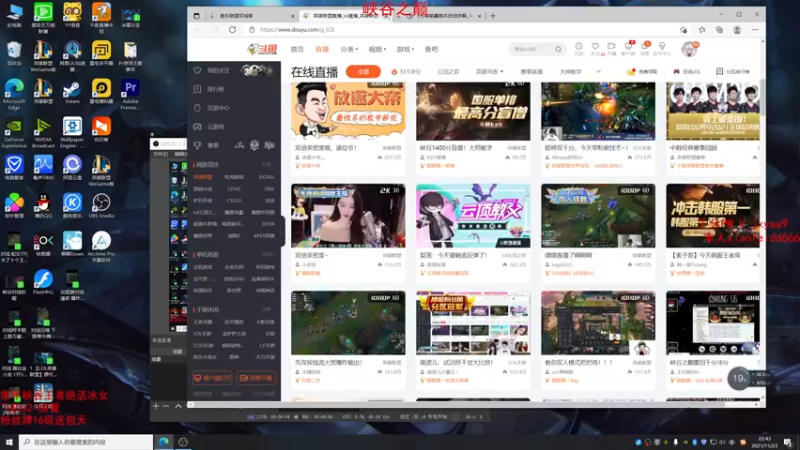Open Wallpaper Engine desktop shortcut
The image size is (800, 450).
click(72, 133)
